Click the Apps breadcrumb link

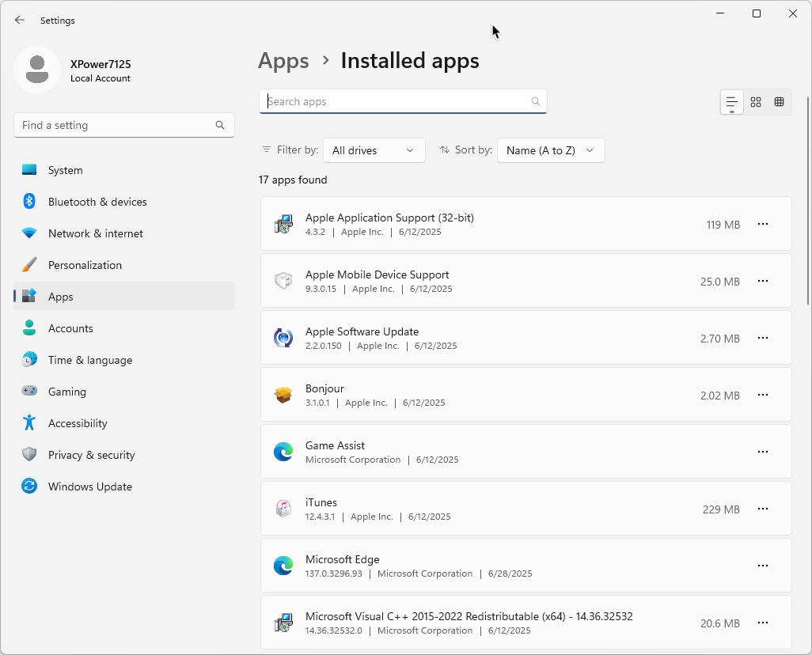[x=283, y=61]
